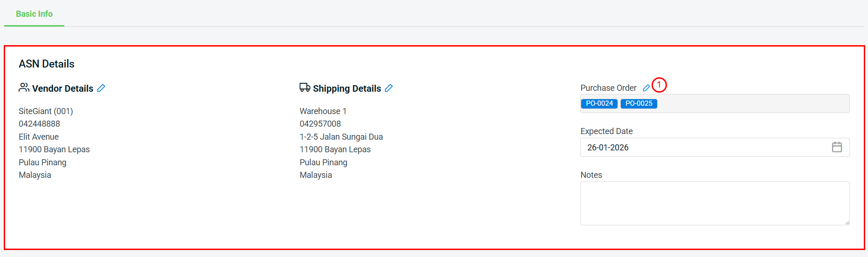Open the Expected Date calendar picker
This screenshot has height=257, width=868.
pyautogui.click(x=837, y=147)
